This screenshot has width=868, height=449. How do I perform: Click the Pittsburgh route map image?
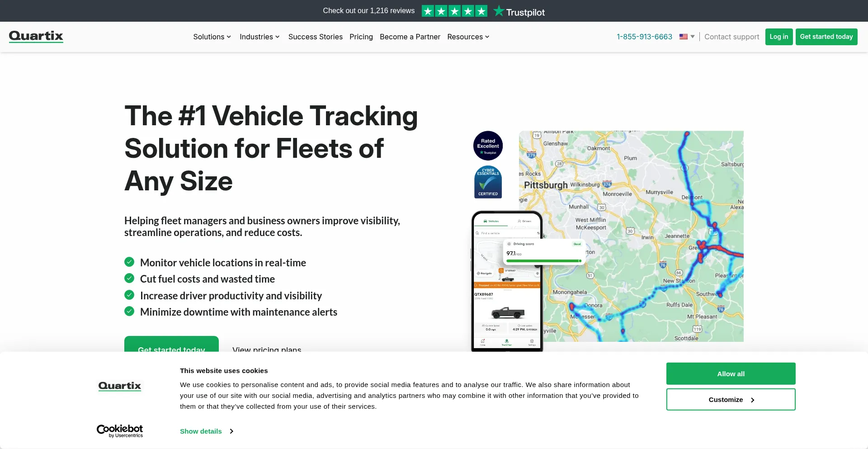click(x=642, y=235)
